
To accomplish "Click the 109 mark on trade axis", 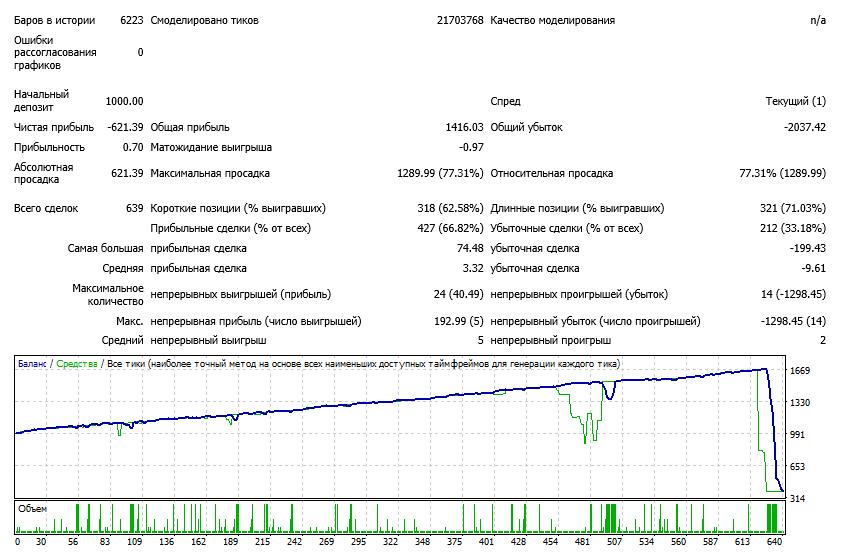I will point(135,542).
